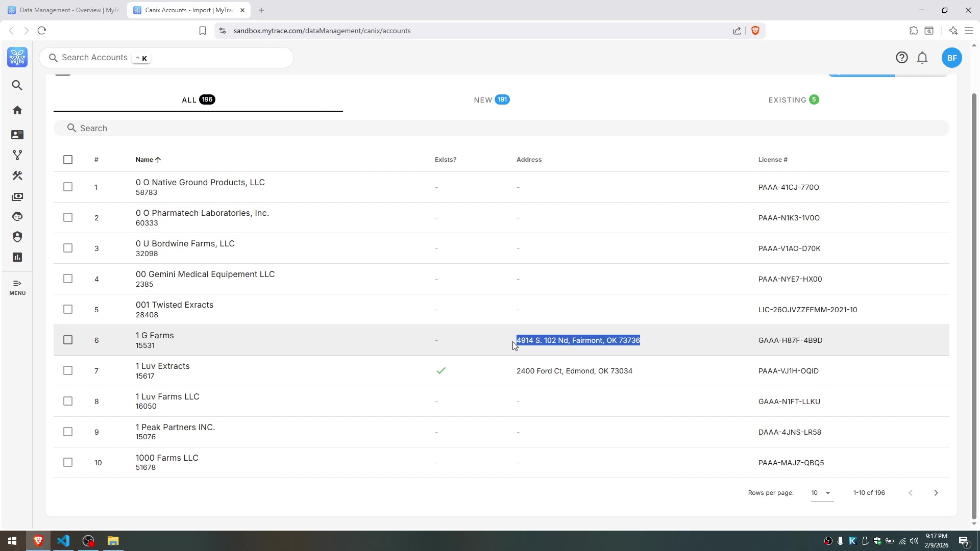Go to next page of accounts
The height and width of the screenshot is (551, 980).
pyautogui.click(x=936, y=493)
